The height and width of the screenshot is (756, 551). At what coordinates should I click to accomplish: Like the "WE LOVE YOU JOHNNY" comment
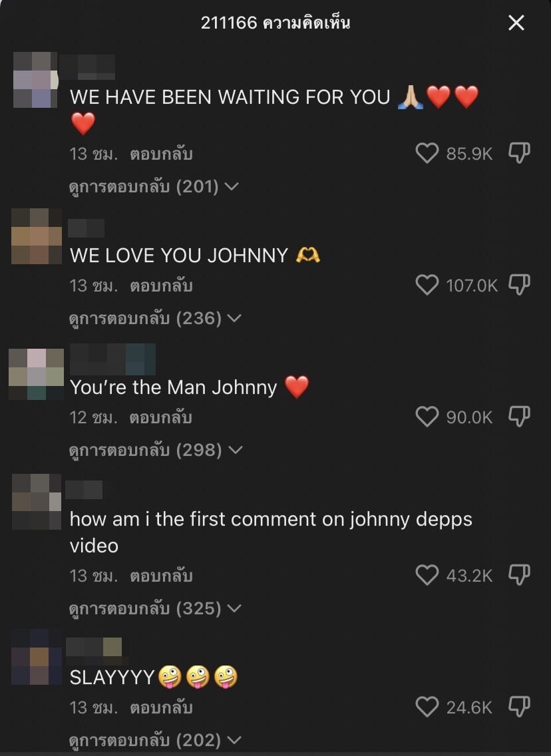[x=427, y=285]
